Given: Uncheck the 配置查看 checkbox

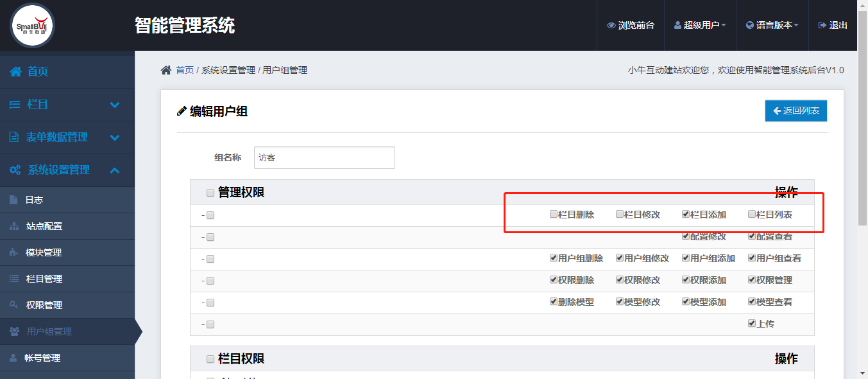Looking at the screenshot, I should [x=752, y=236].
